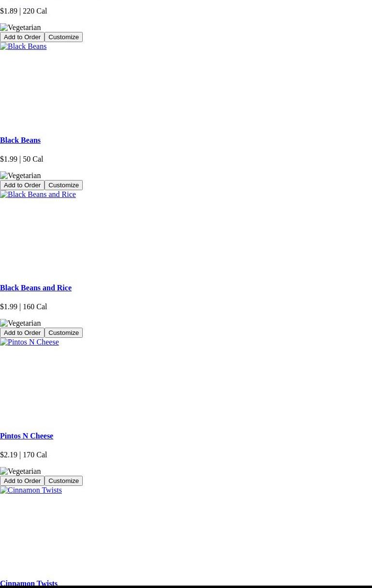Click Vegetarian icon under the $1.89 item
Screen dimensions: 372x588
point(20,28)
